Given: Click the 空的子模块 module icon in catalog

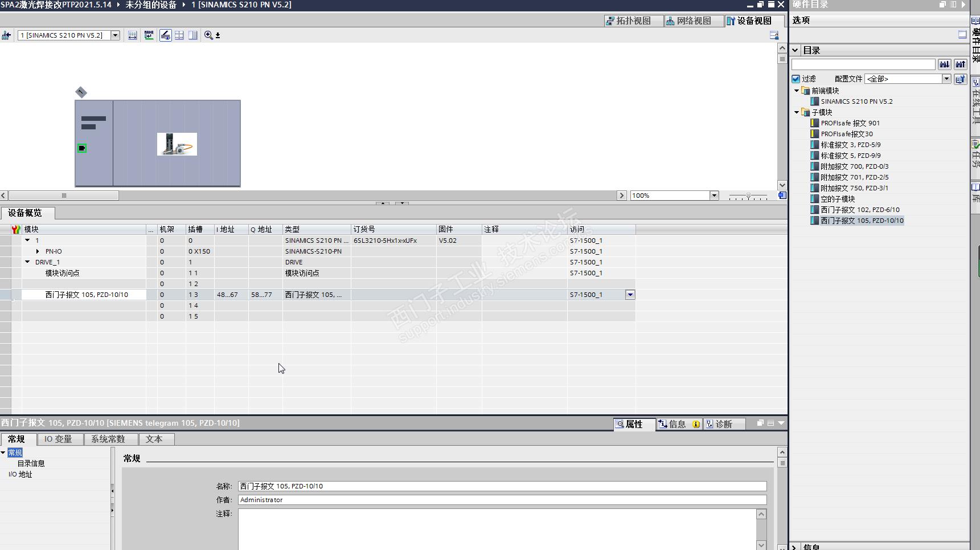Looking at the screenshot, I should coord(815,199).
